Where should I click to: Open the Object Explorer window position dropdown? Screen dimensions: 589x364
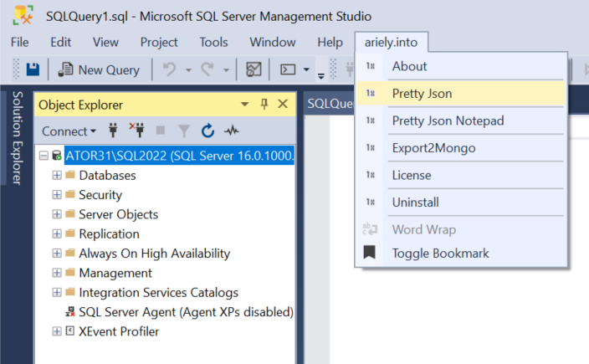244,104
